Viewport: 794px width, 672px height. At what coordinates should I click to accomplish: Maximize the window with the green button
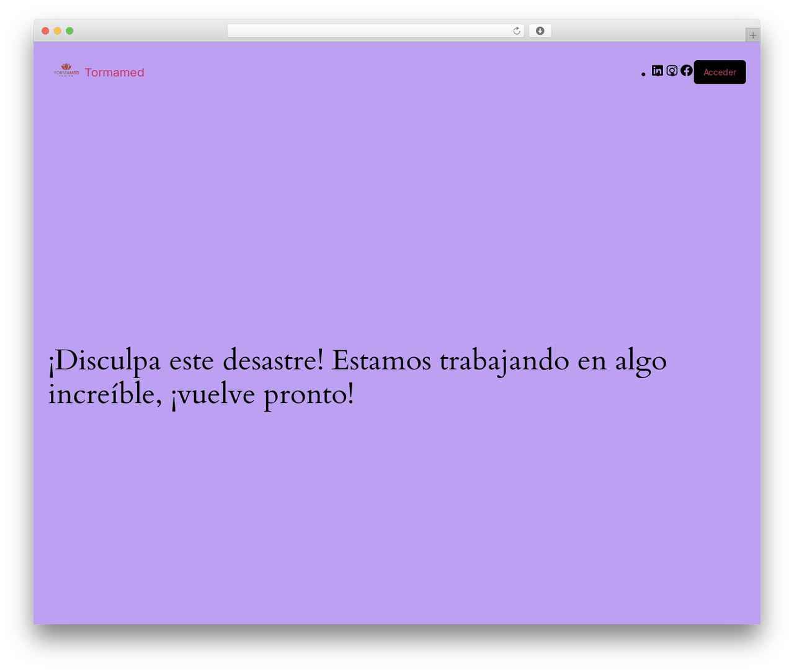pyautogui.click(x=69, y=31)
